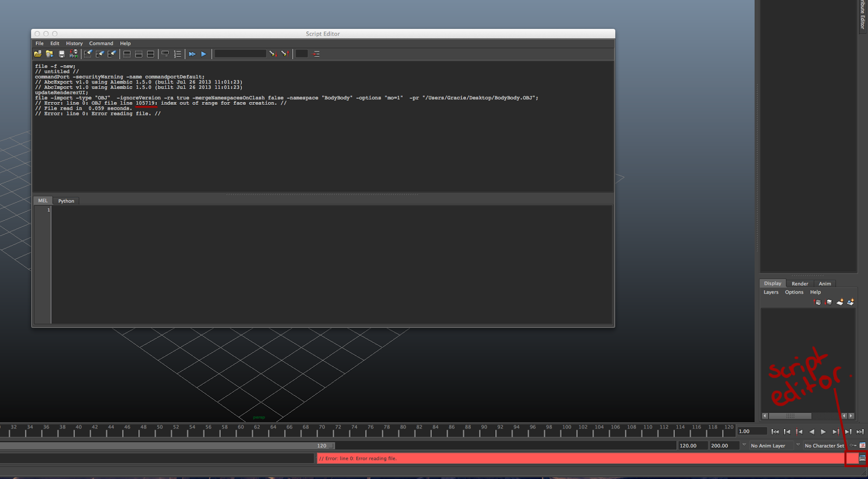Open the Options menu in layer editor
The height and width of the screenshot is (479, 868).
[794, 292]
